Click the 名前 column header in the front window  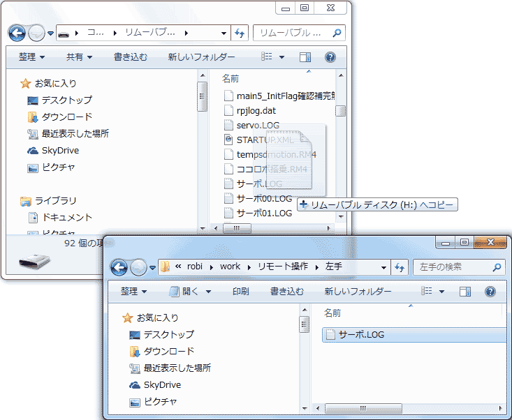333,313
